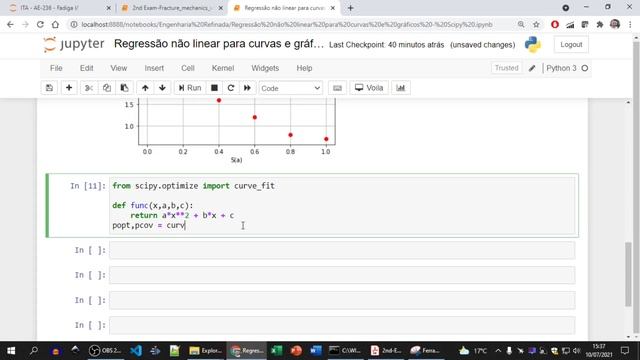640x360 pixels.
Task: Go back in the browser
Action: coord(10,24)
